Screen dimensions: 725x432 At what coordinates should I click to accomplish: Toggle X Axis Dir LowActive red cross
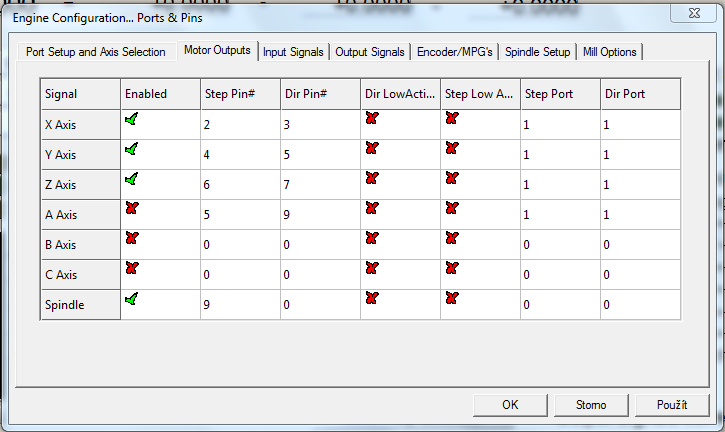tap(372, 118)
